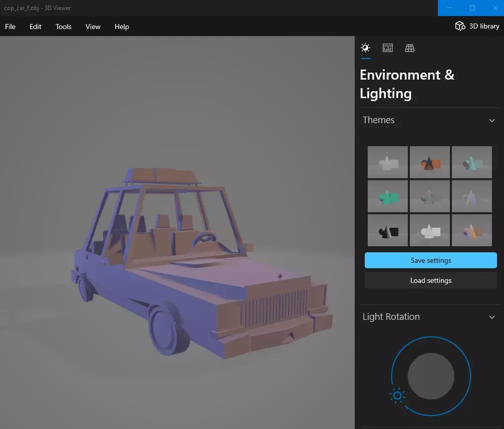The height and width of the screenshot is (429, 504).
Task: Maximize the 3D Viewer window
Action: pos(472,8)
